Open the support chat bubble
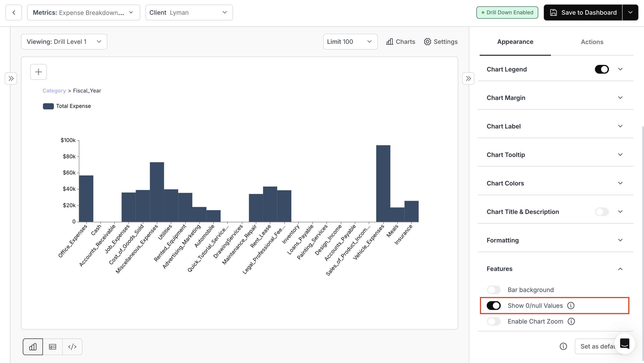Screen dimensions: 644x363 tap(624, 343)
